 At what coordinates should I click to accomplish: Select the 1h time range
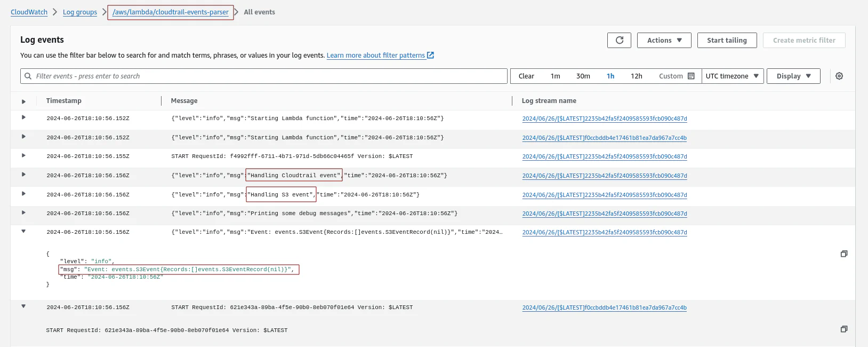click(x=610, y=76)
